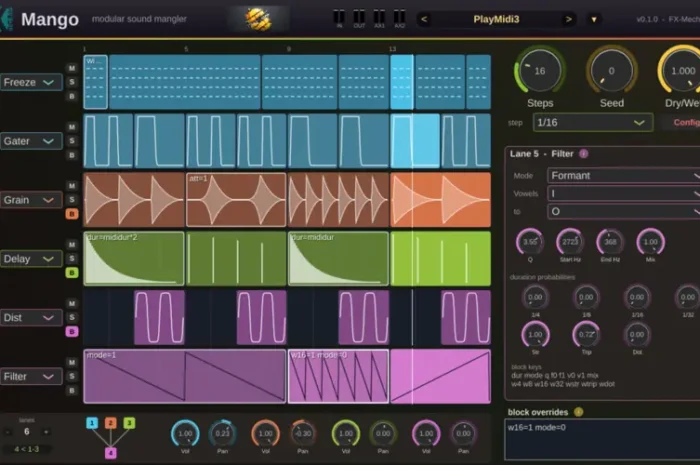Open the preset menu triangle arrow
The height and width of the screenshot is (465, 700).
pos(594,20)
